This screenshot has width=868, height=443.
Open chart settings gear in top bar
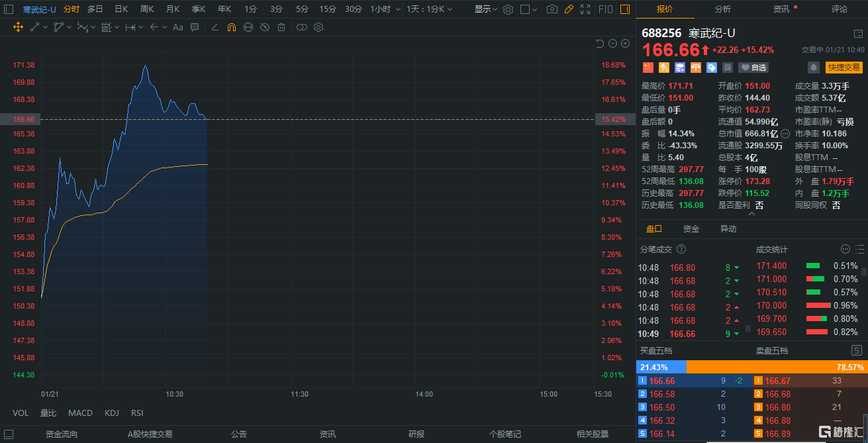tap(508, 9)
